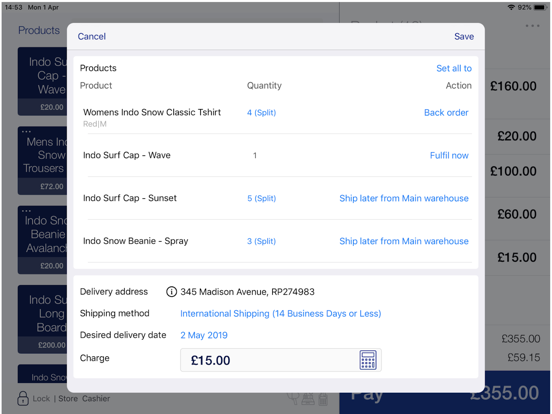Tap the Store Cashier label
The height and width of the screenshot is (414, 552).
84,399
